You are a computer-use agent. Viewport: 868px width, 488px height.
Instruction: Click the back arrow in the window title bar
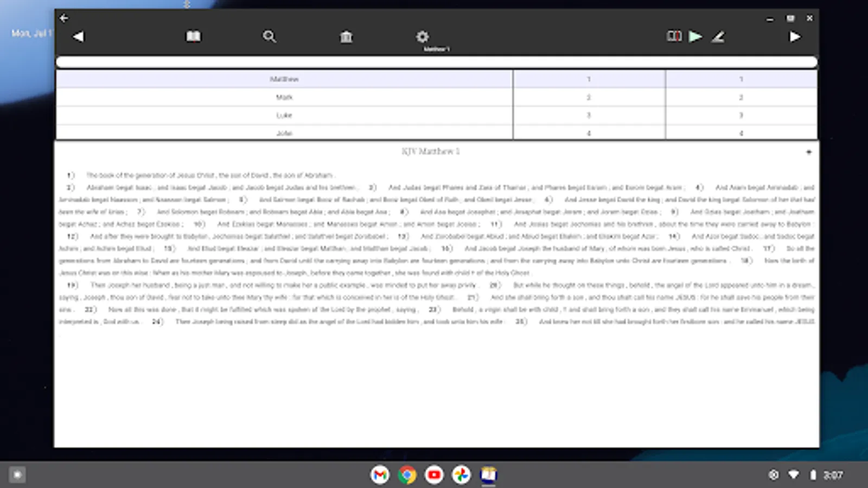64,18
